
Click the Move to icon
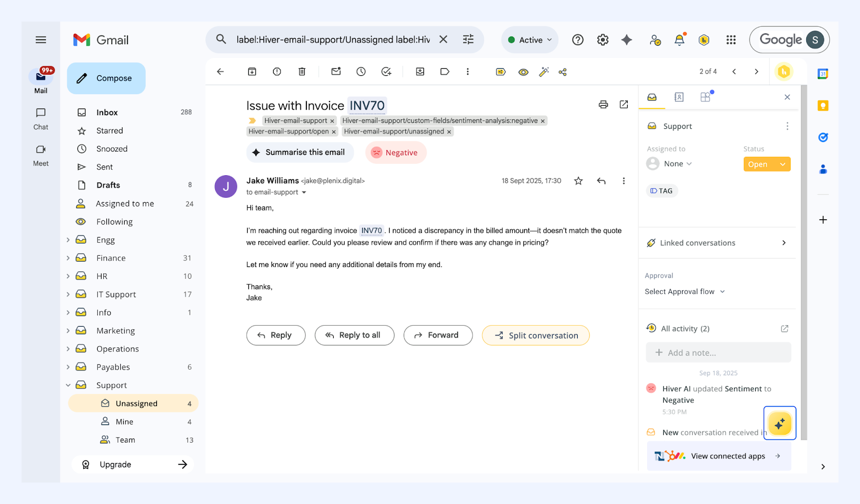click(x=420, y=71)
